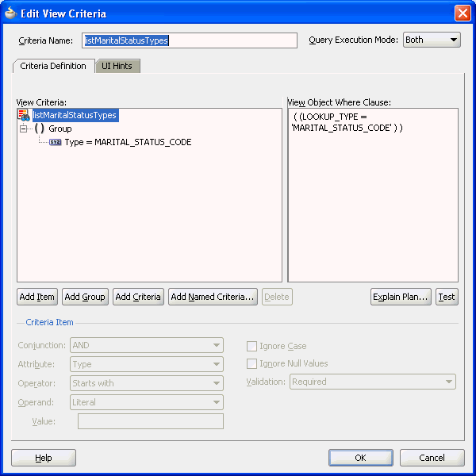Click in the Criteria Name field
Screen dimensions: 476x476
tap(189, 40)
